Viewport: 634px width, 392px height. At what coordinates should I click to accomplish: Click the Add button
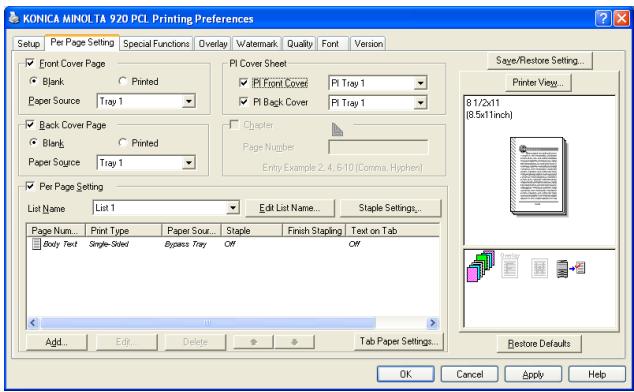point(56,342)
